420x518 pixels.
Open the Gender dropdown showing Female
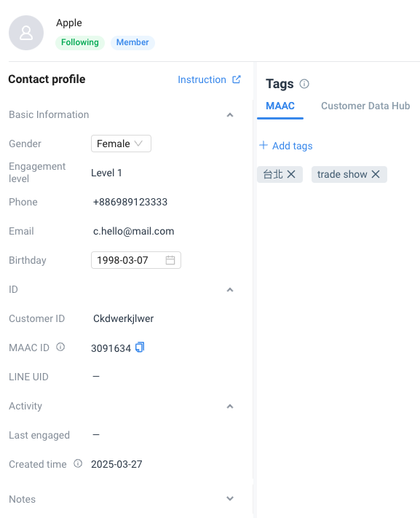(x=121, y=144)
